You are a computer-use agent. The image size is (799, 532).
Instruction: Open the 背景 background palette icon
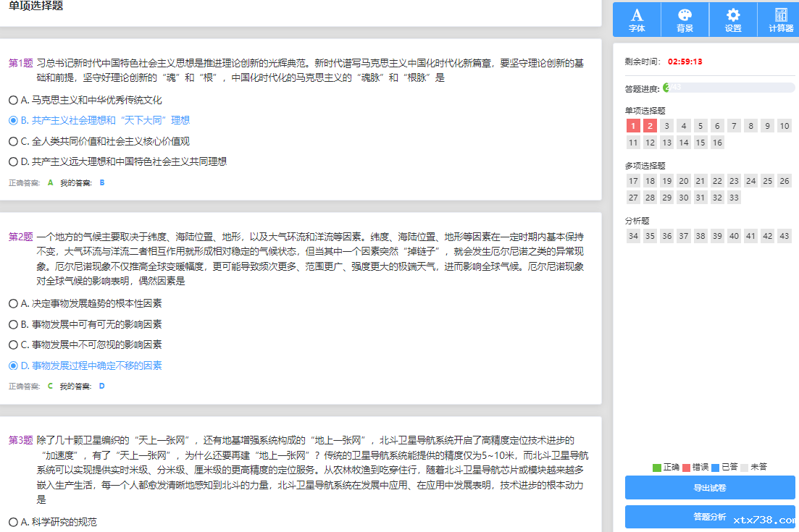pos(685,20)
